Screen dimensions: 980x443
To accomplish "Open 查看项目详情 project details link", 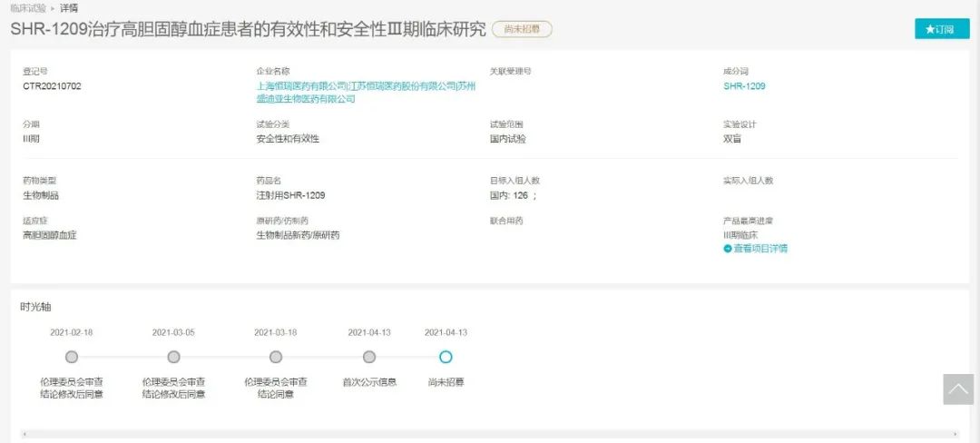I will (x=759, y=249).
